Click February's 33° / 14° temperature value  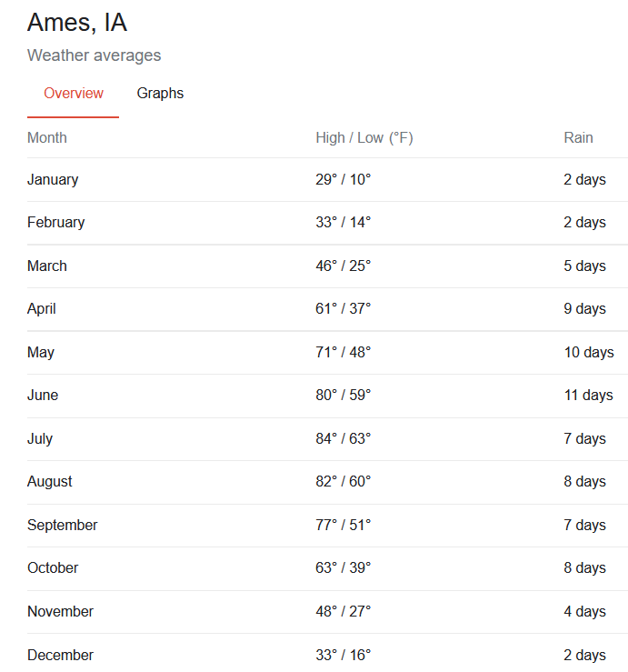click(x=344, y=223)
